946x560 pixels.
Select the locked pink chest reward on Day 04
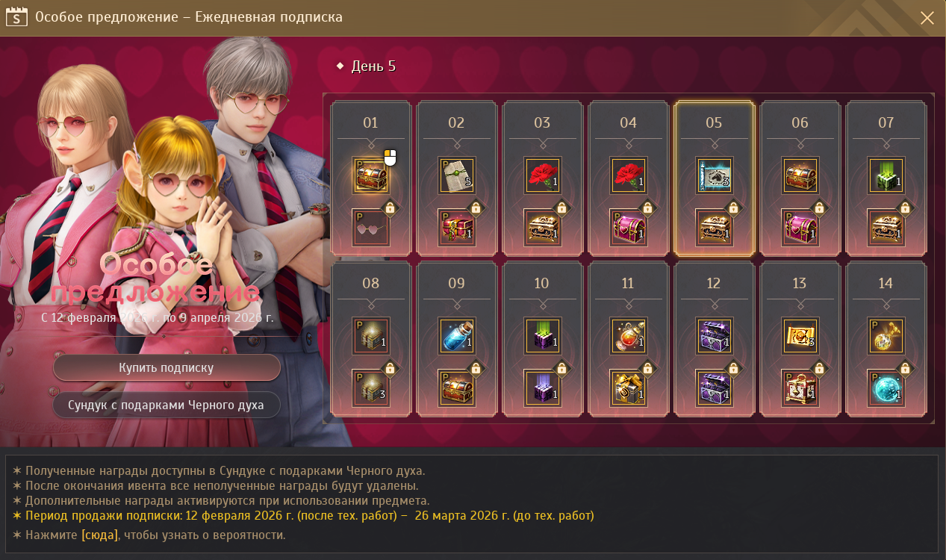pos(628,227)
